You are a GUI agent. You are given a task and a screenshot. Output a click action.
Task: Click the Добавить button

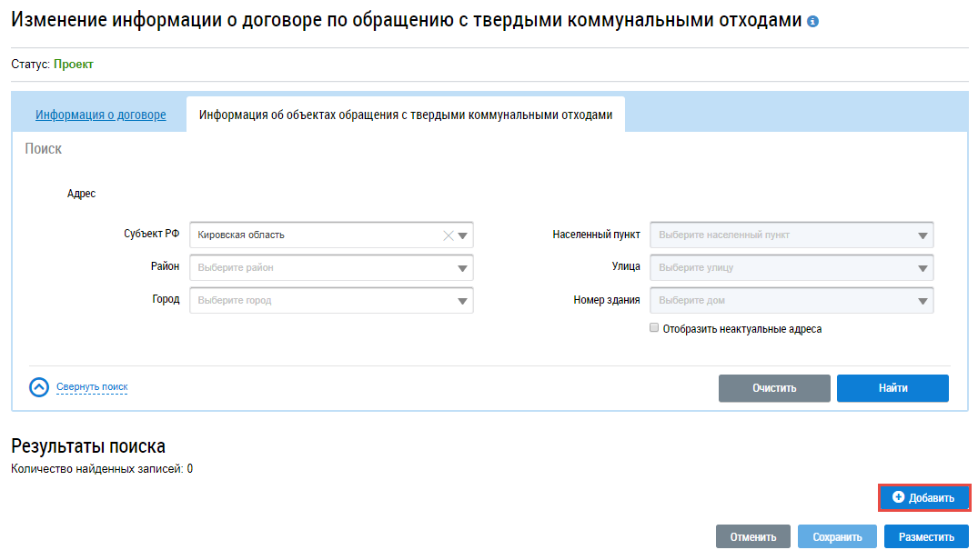click(924, 498)
